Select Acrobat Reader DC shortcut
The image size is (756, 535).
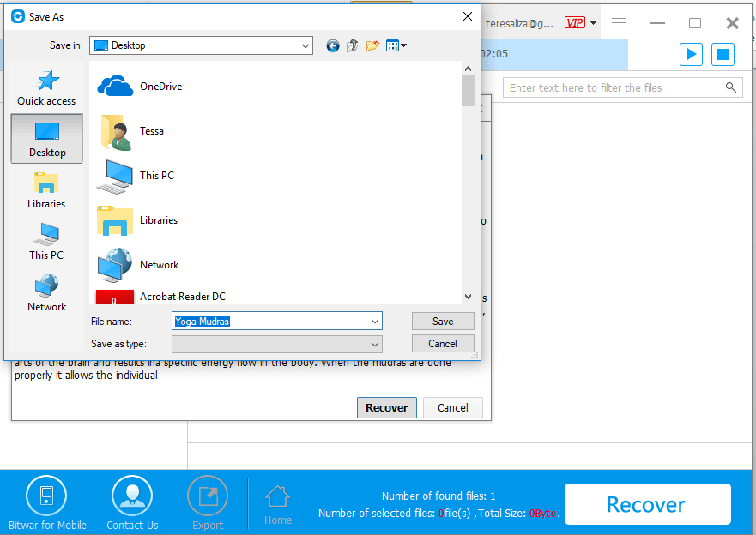point(161,296)
